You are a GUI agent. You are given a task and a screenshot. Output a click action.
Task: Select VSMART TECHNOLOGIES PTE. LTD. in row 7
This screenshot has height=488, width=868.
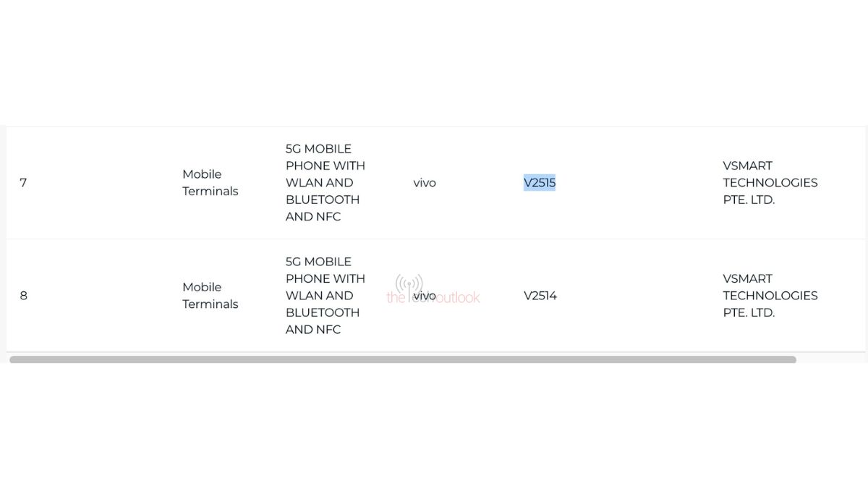tap(770, 182)
